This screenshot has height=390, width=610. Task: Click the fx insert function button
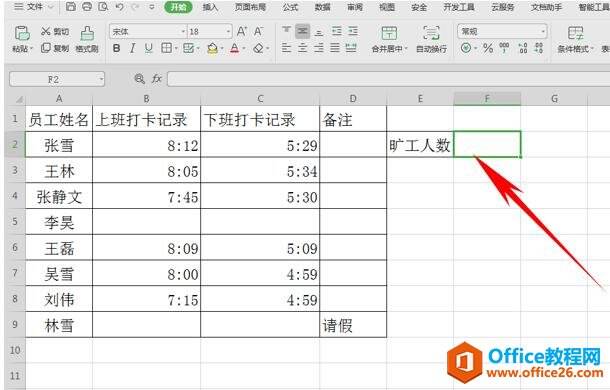click(x=157, y=79)
